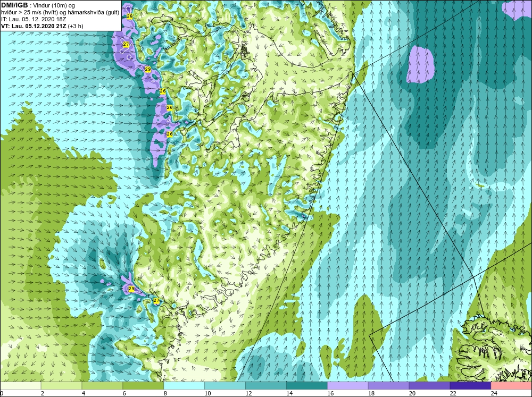Click the large purple wind patch offshore east
The height and width of the screenshot is (397, 532).
(420, 64)
